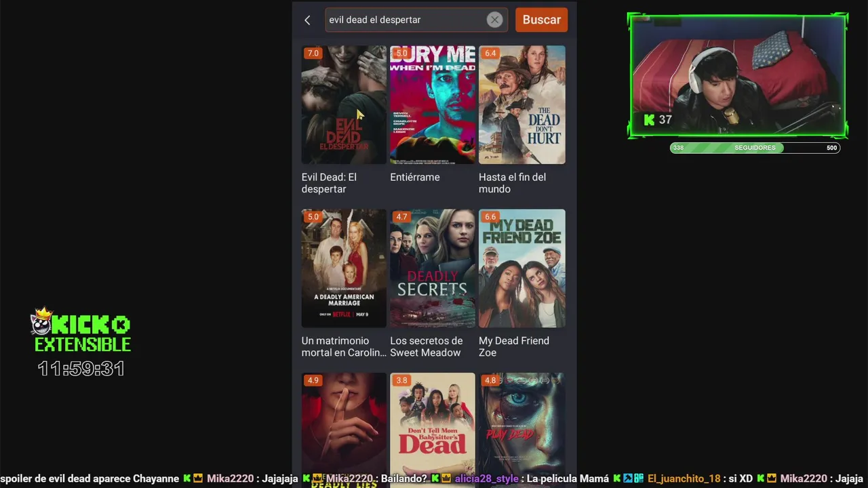Click the 5.0 badge on Deadly American Marriage
The image size is (868, 488).
pyautogui.click(x=313, y=217)
